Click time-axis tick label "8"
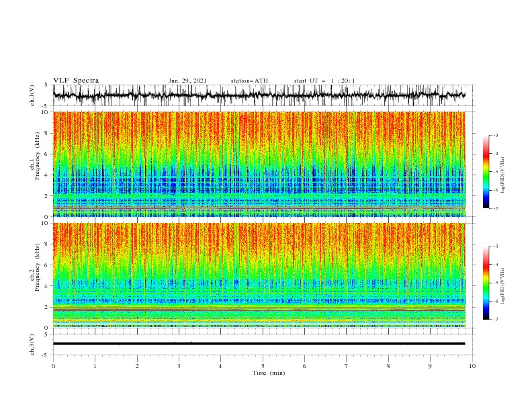Viewport: 532px width, 411px height. (388, 366)
